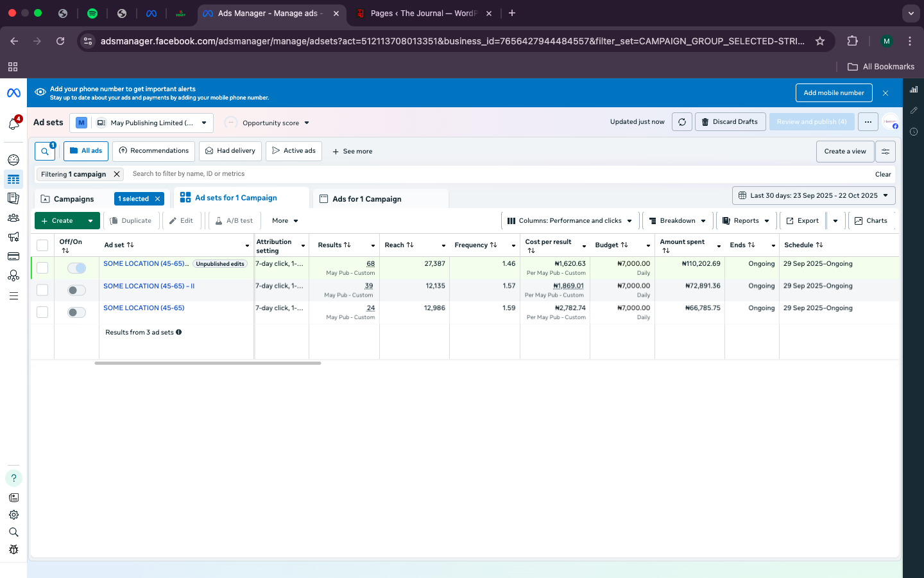
Task: Open the Billing card icon in sidebar
Action: tap(13, 256)
